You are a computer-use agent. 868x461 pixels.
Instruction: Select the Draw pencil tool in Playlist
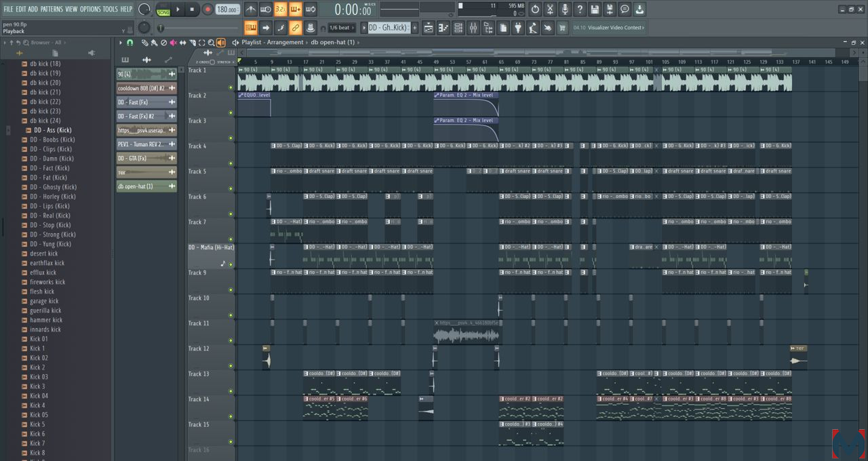[144, 43]
